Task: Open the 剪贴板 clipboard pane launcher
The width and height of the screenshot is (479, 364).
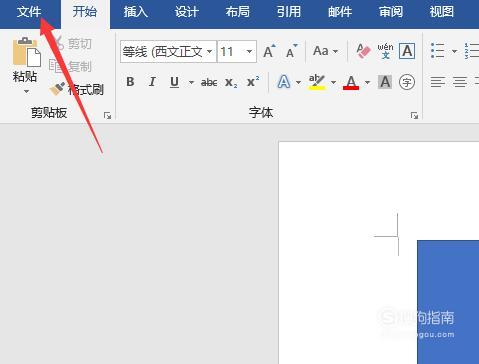Action: 107,116
